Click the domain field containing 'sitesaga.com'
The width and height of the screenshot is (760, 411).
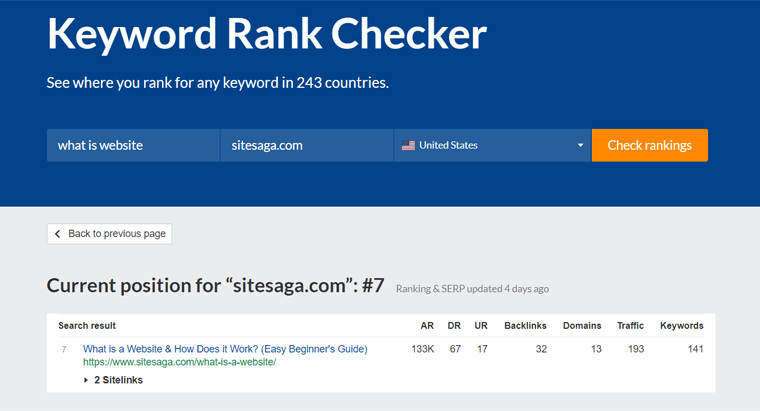click(x=307, y=145)
